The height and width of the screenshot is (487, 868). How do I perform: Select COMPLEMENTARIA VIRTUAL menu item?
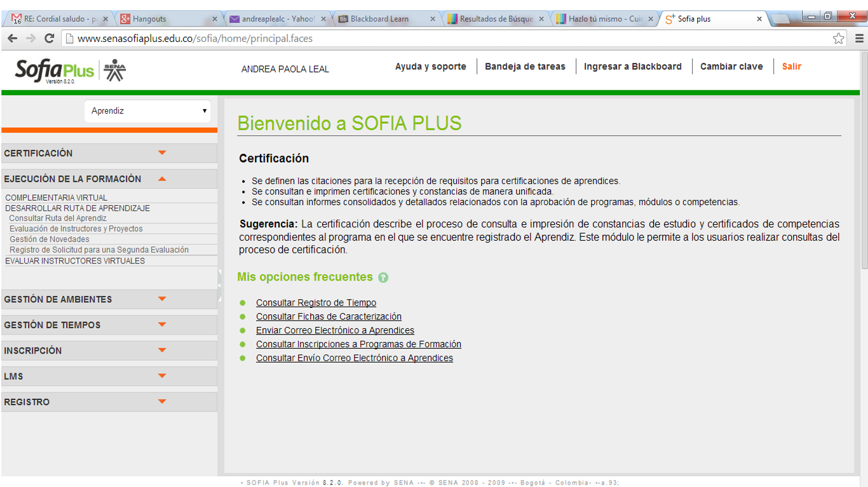point(57,197)
